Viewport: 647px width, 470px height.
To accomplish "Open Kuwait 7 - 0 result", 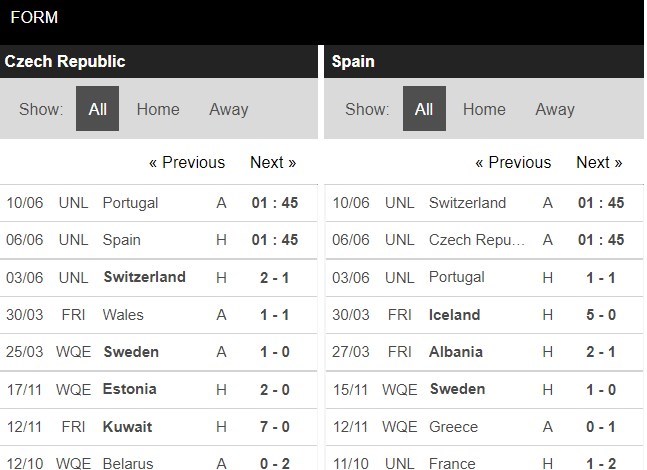I will point(274,427).
